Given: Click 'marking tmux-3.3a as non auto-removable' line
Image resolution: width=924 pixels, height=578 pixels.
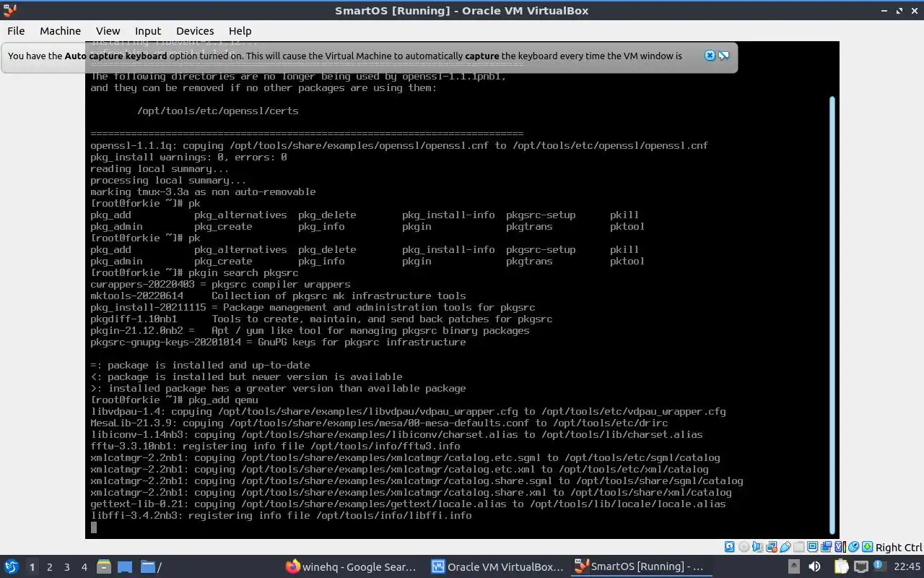Looking at the screenshot, I should [x=203, y=191].
